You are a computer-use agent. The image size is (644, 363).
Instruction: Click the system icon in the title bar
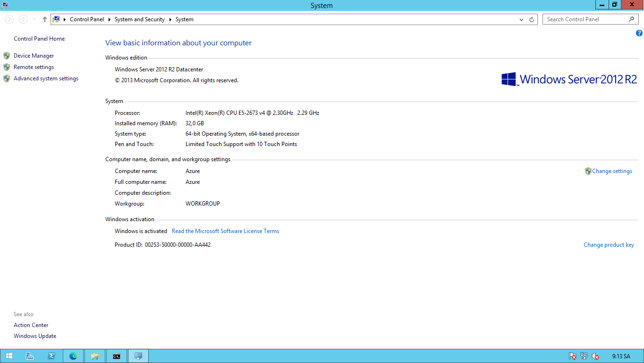click(5, 5)
